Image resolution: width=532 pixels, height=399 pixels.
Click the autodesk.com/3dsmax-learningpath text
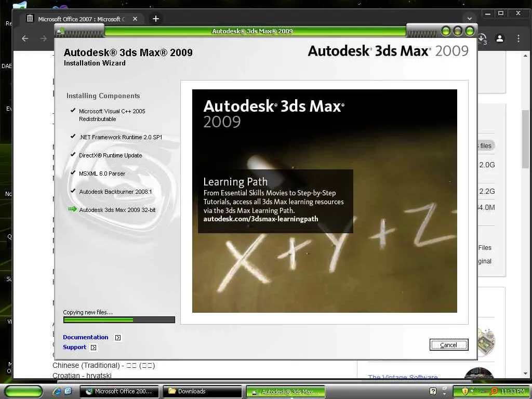pos(261,219)
